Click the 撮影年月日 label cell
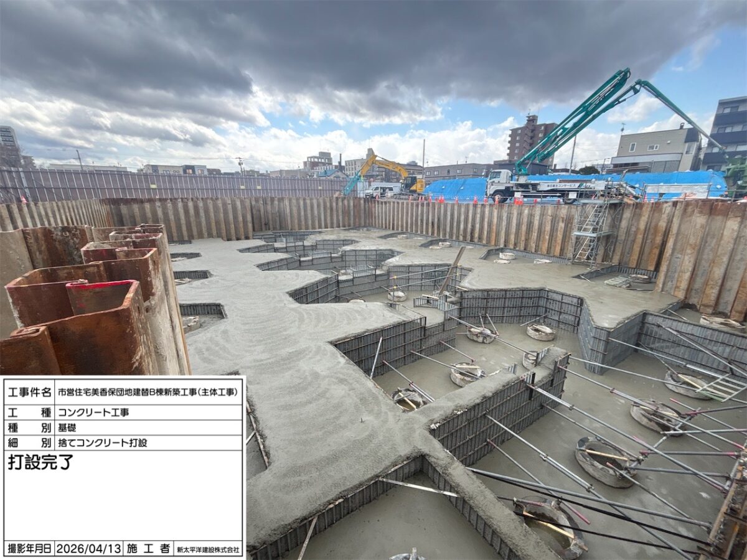Viewport: 747px width, 560px height. pyautogui.click(x=29, y=549)
